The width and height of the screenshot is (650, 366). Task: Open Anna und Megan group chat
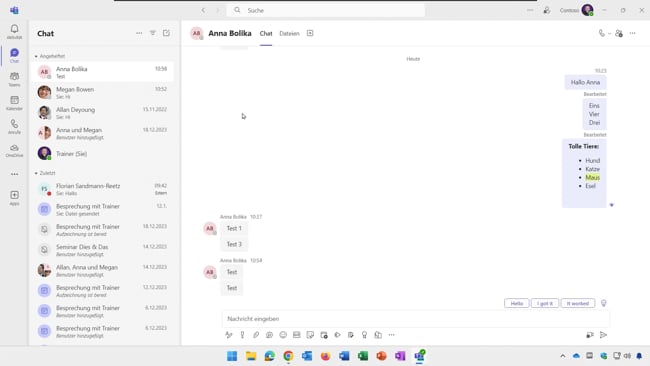102,133
